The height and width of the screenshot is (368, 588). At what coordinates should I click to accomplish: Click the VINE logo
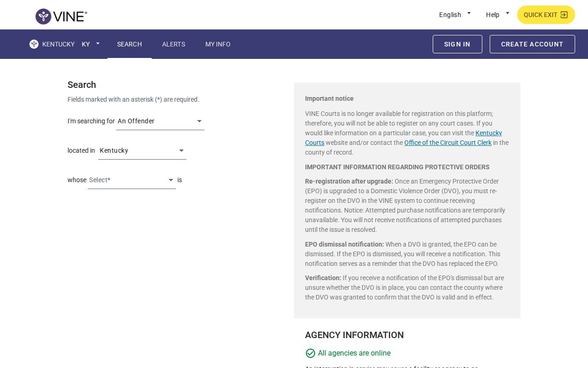(61, 16)
